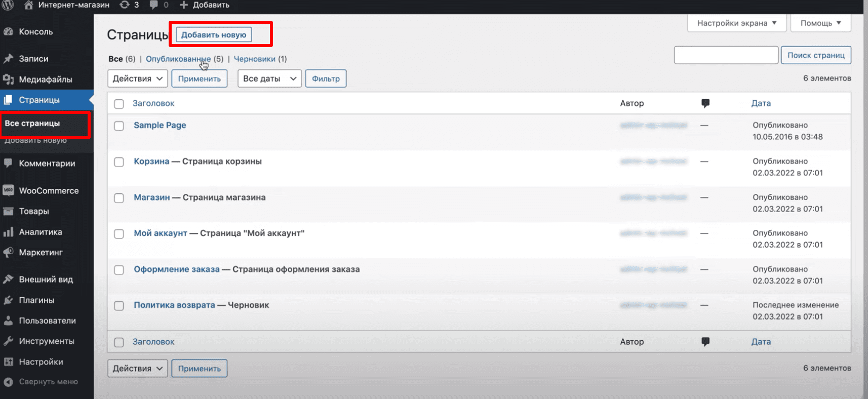Viewport: 868px width, 399px height.
Task: Check the Оформление заказа row checkbox
Action: pyautogui.click(x=119, y=270)
